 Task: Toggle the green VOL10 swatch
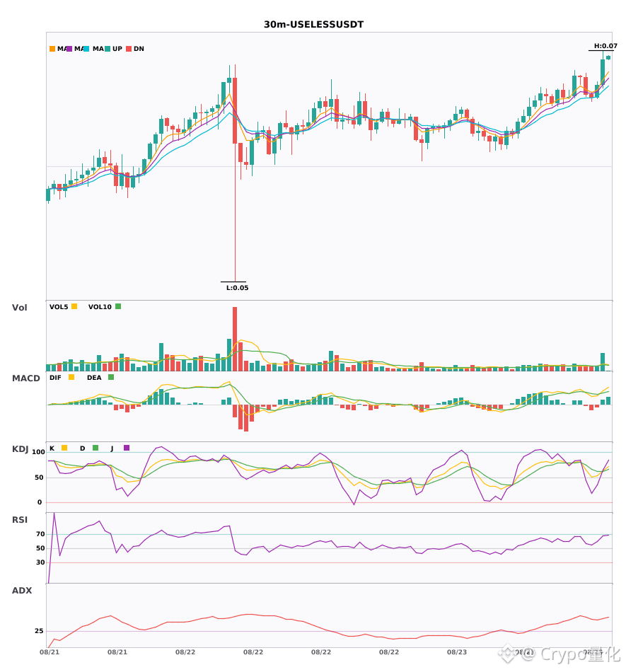coord(118,306)
